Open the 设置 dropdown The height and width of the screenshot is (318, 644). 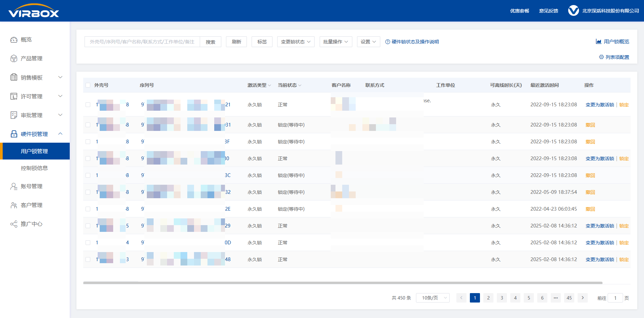tap(368, 42)
